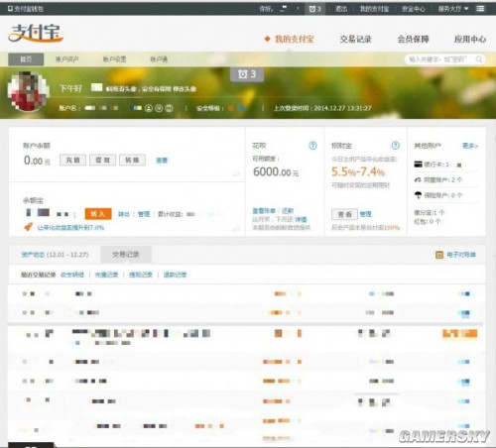Click the yield upgrade 7.0% link

[70, 227]
